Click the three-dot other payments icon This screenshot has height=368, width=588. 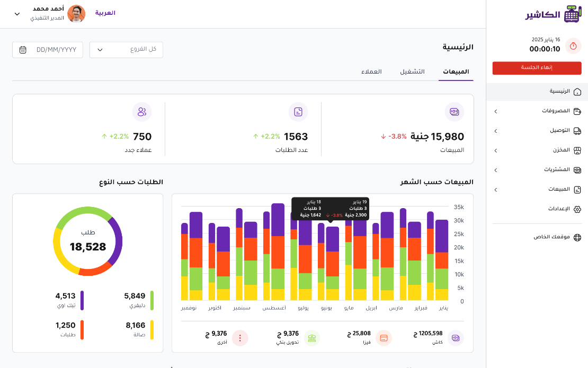tap(240, 338)
